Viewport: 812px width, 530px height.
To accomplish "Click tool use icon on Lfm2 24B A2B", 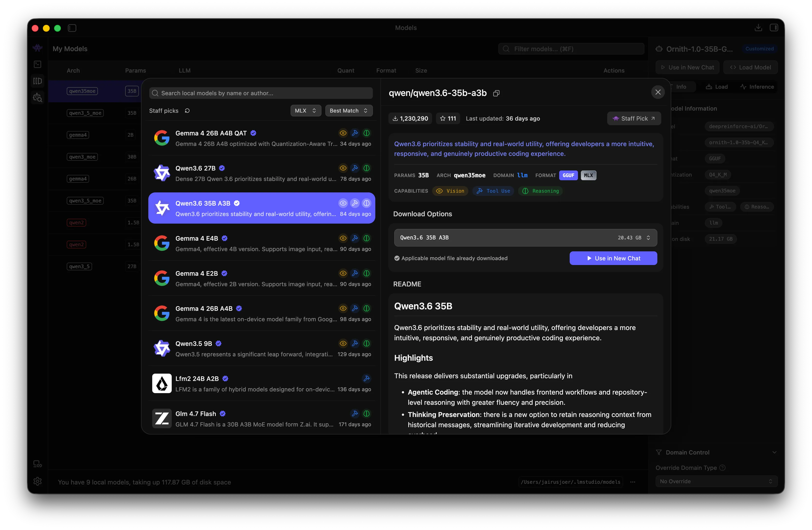I will point(367,379).
